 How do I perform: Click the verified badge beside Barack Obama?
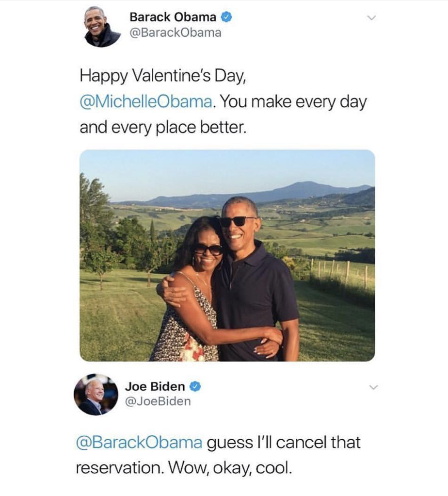[x=226, y=17]
